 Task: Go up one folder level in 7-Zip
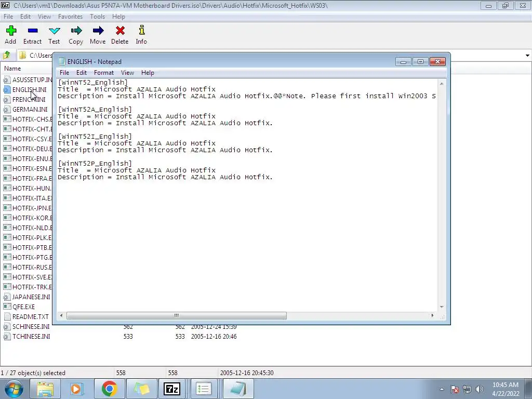7,55
